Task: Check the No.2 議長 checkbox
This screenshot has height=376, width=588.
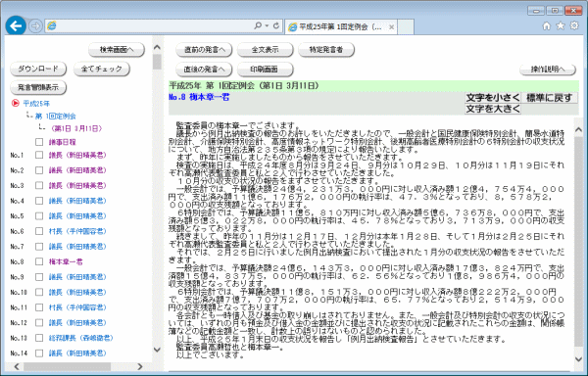Action: pyautogui.click(x=39, y=170)
